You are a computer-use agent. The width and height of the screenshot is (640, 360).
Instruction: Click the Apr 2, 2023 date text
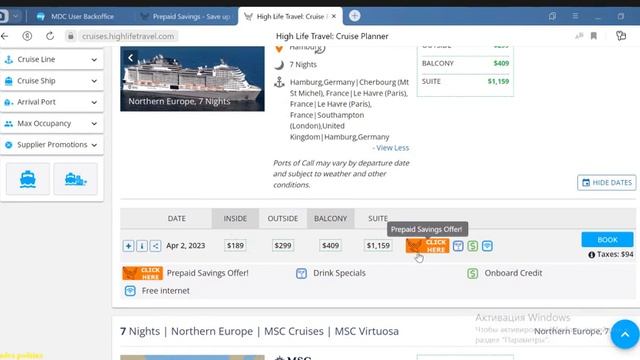point(185,246)
